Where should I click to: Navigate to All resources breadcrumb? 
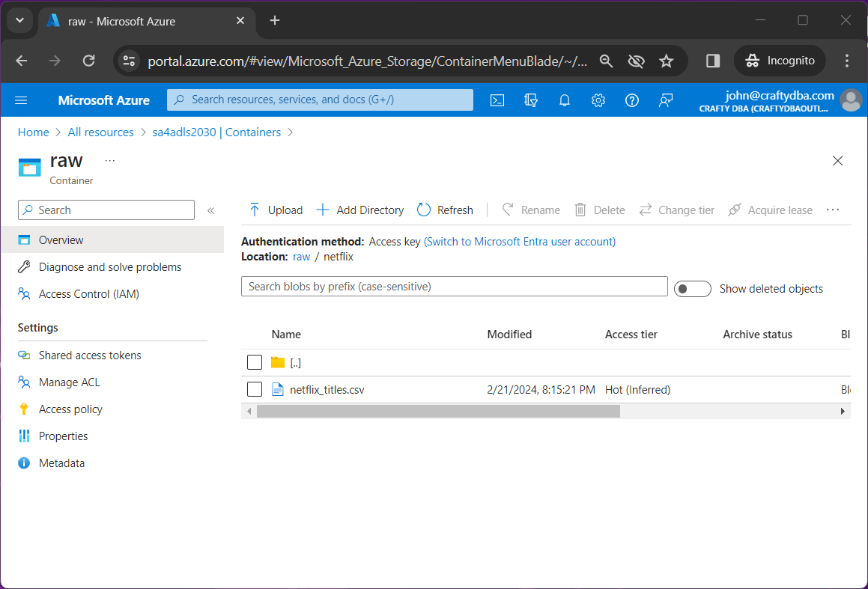tap(100, 132)
